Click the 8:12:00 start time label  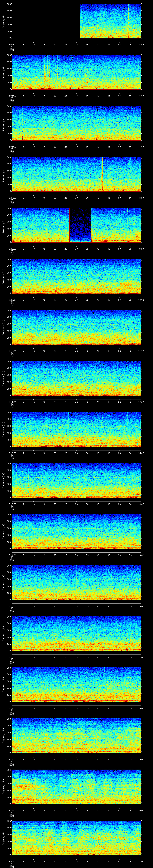pos(12,453)
